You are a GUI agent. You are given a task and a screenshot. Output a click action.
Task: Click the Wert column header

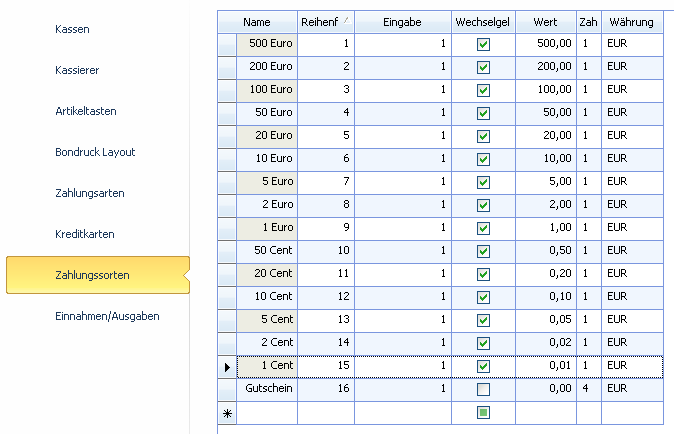pyautogui.click(x=545, y=21)
